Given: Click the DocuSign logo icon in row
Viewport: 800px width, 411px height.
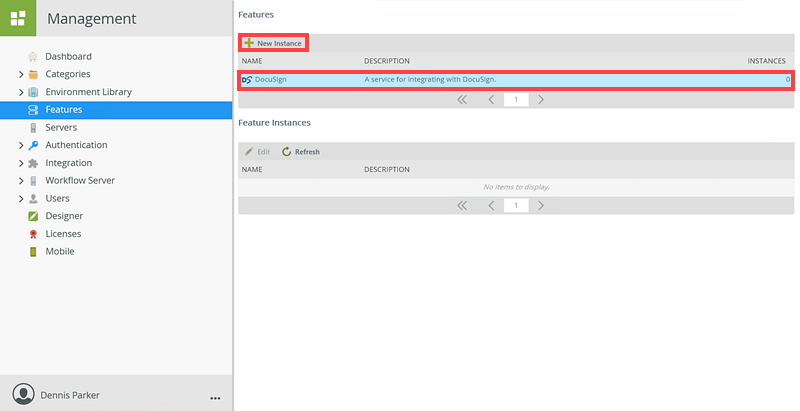Looking at the screenshot, I should 247,80.
